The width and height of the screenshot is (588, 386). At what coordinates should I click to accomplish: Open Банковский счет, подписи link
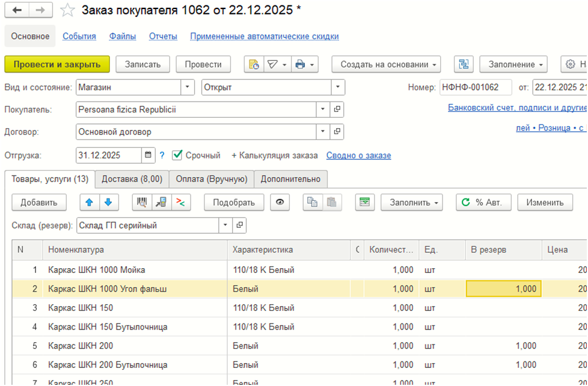click(517, 108)
